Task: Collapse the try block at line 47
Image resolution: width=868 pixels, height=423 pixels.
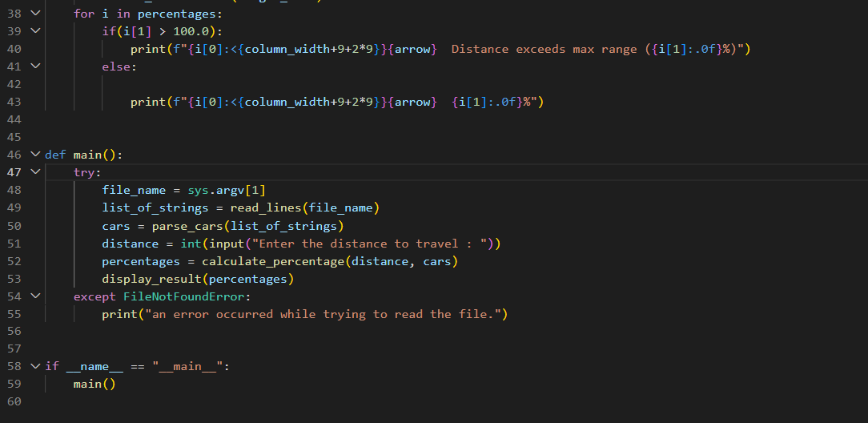Action: 35,172
